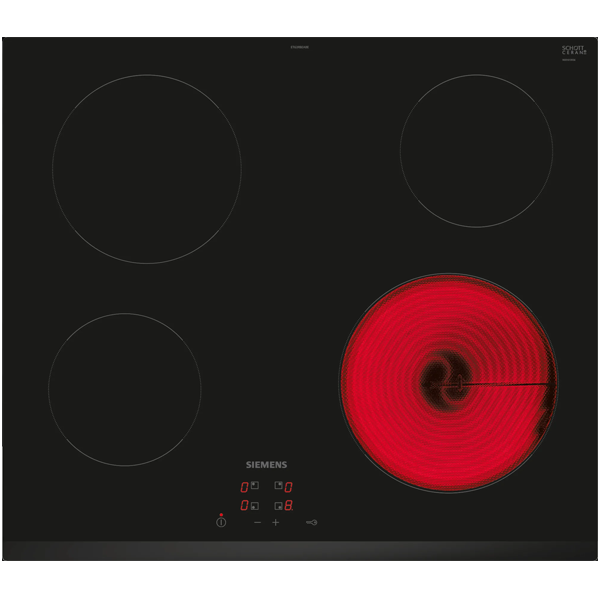This screenshot has height=600, width=600.
Task: Click the rear-right heat level digit
Action: coord(289,487)
